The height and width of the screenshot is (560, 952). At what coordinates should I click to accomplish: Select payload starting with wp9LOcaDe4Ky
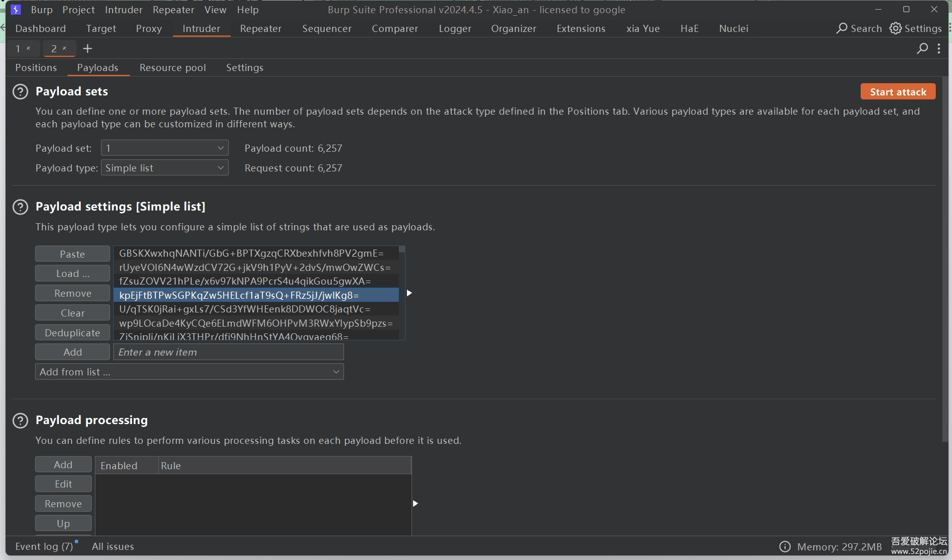[x=256, y=323]
